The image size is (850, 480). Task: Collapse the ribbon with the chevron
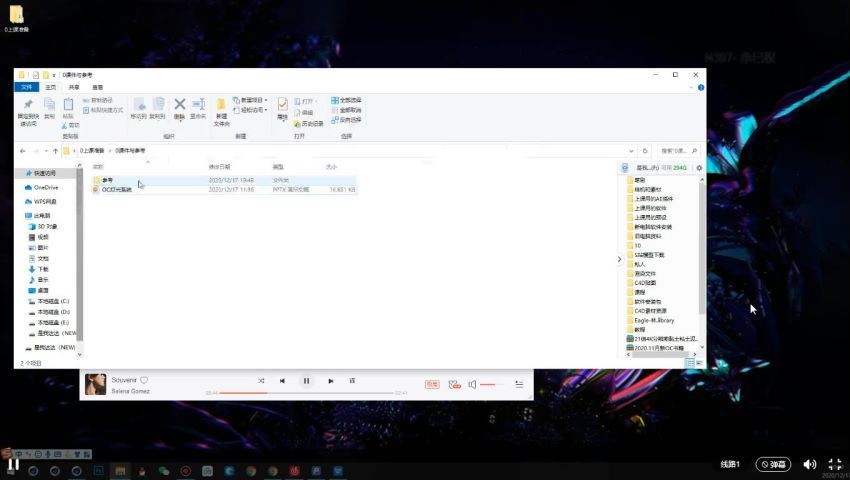click(x=691, y=87)
